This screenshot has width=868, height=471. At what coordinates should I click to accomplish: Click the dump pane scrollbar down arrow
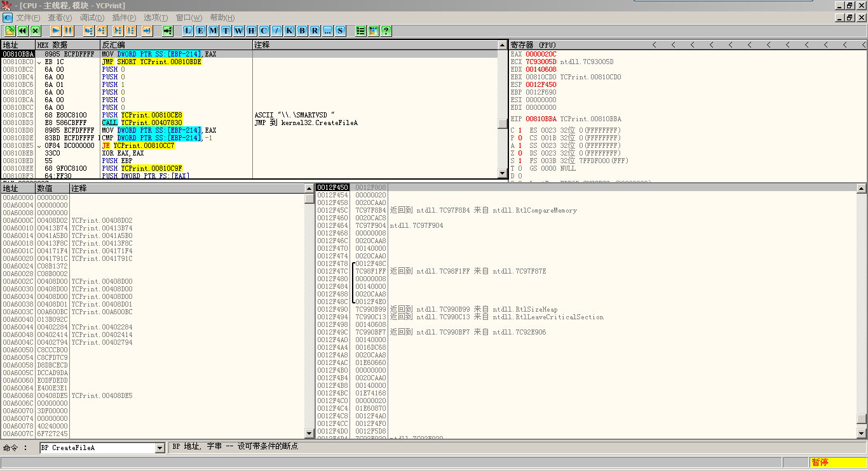(x=309, y=434)
